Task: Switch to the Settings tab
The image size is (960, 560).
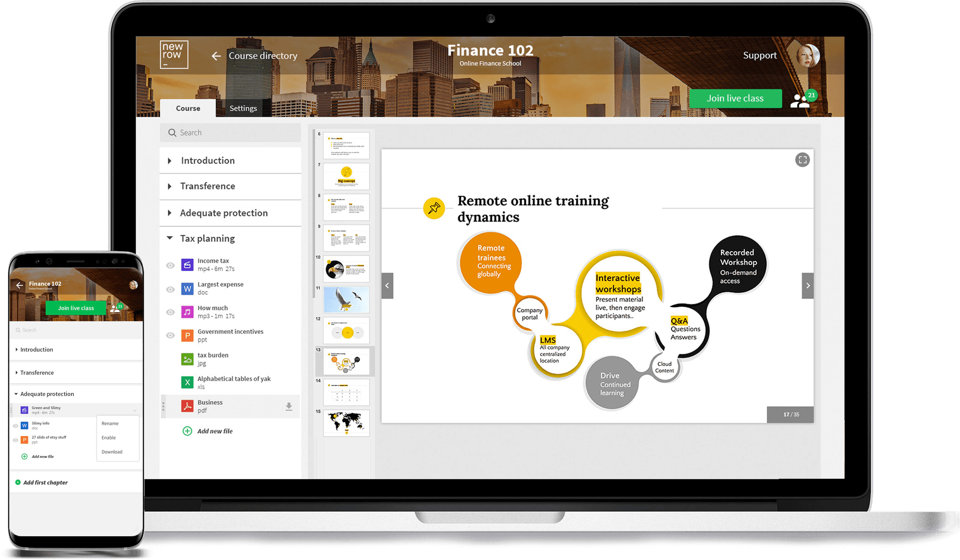Action: [x=243, y=108]
